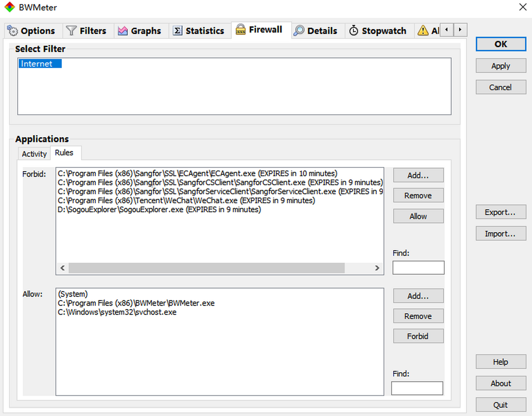Screen dimensions: 532x416
Task: Go to the Statistics tab
Action: (199, 31)
